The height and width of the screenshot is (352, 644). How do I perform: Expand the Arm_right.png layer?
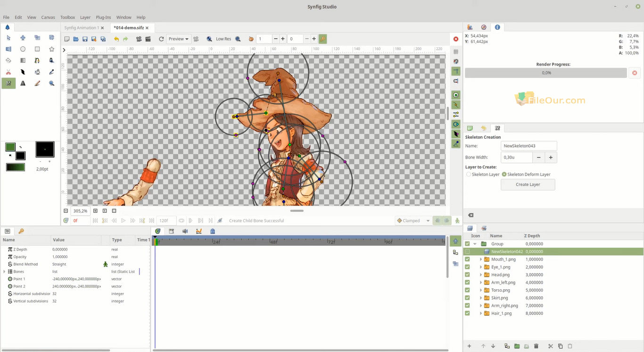pyautogui.click(x=481, y=306)
